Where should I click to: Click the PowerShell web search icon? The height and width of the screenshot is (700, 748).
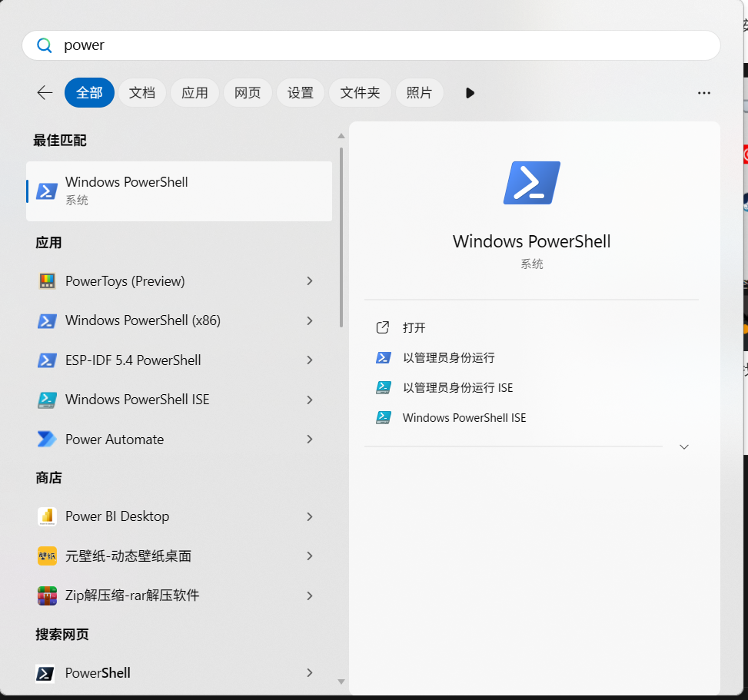click(x=45, y=673)
